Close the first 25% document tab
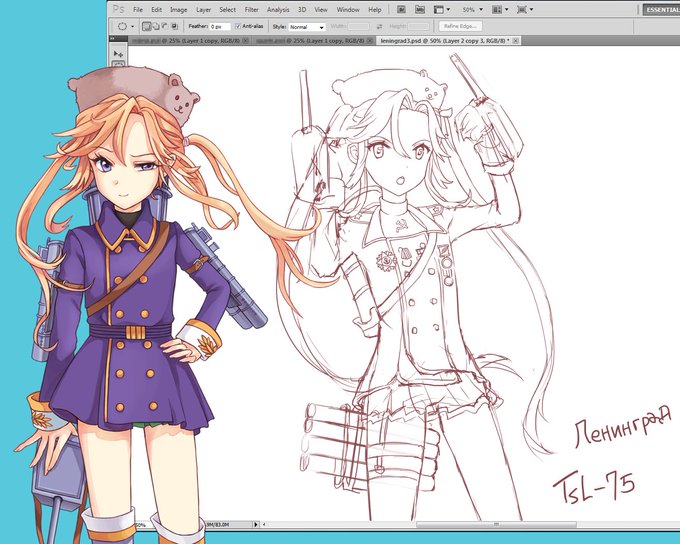The image size is (680, 544). (245, 41)
